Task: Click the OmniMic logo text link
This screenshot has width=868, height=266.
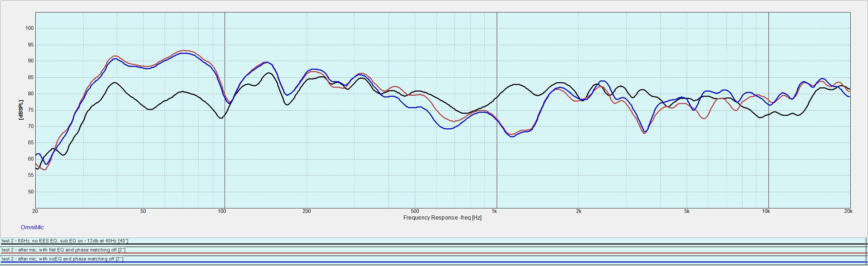Action: click(x=32, y=227)
